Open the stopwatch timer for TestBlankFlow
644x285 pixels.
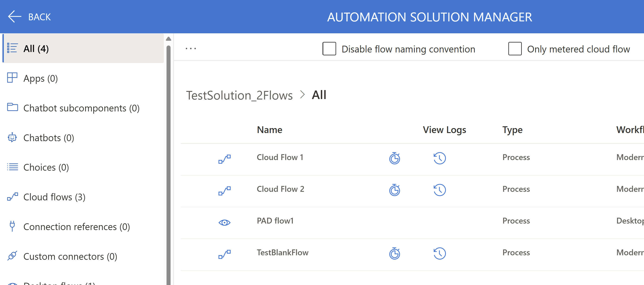point(394,253)
